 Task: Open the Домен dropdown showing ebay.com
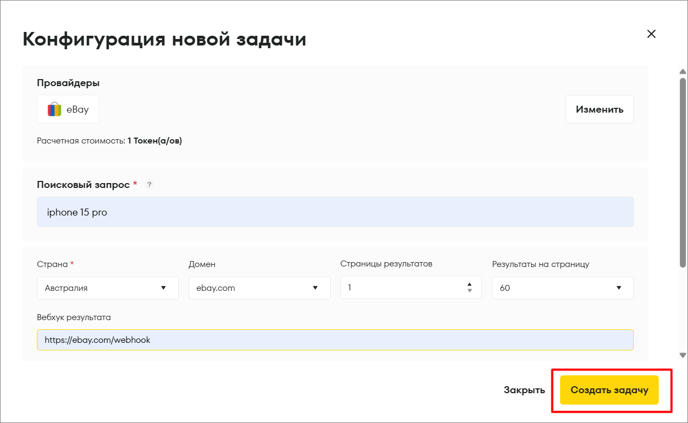tap(259, 288)
